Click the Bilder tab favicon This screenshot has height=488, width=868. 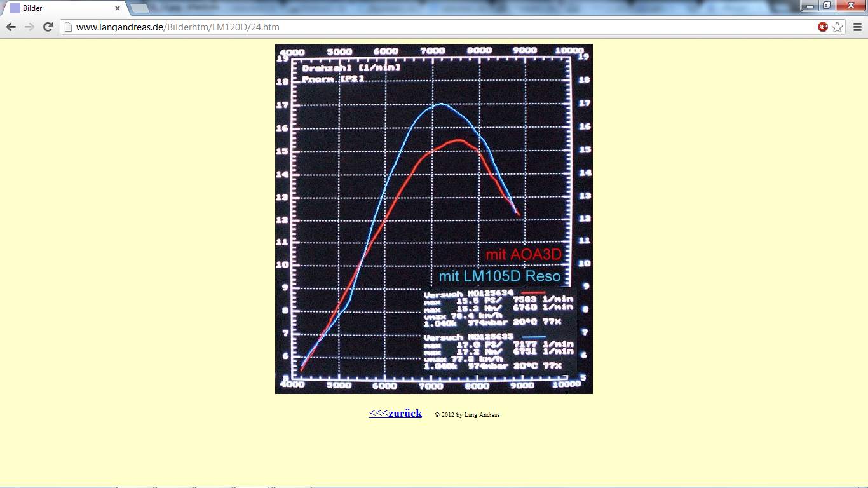tap(15, 8)
